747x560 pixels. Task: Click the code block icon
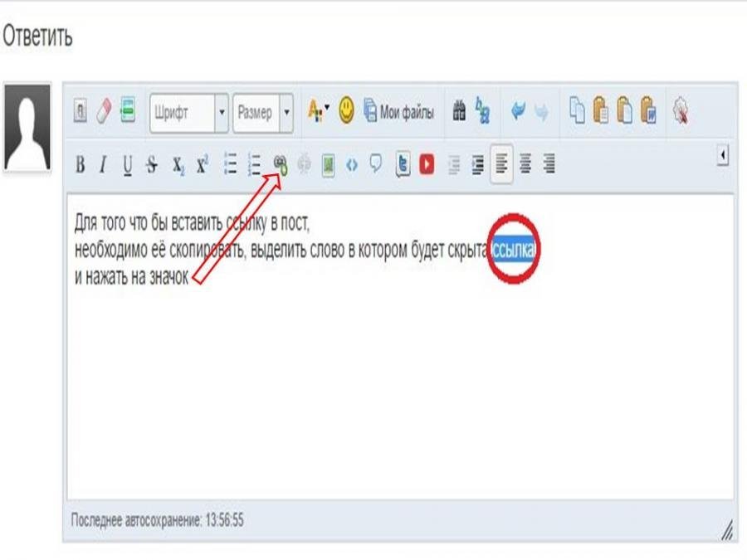[x=352, y=165]
